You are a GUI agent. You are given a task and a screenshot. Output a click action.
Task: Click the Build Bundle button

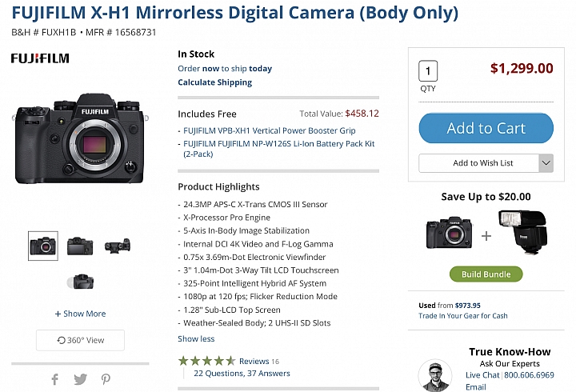point(486,274)
